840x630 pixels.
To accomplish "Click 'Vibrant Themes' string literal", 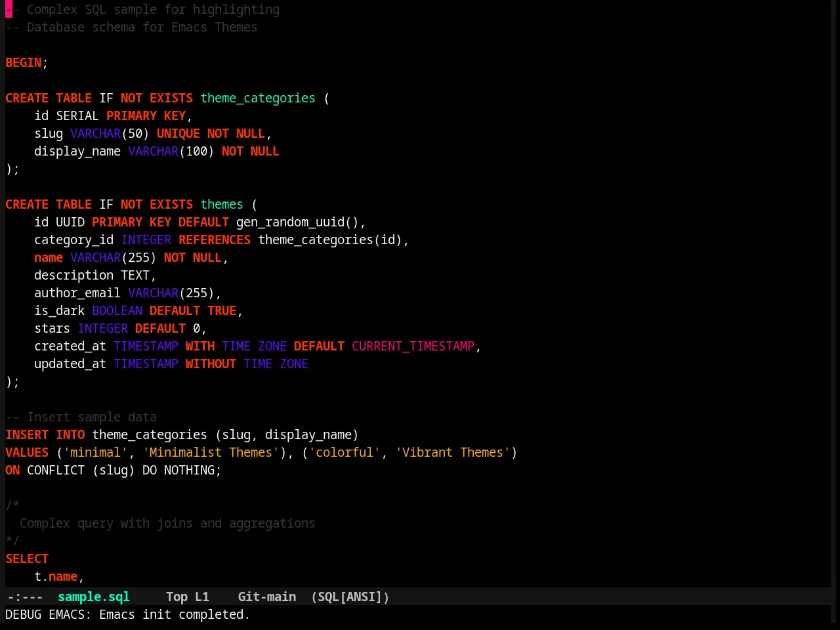I will click(x=453, y=452).
